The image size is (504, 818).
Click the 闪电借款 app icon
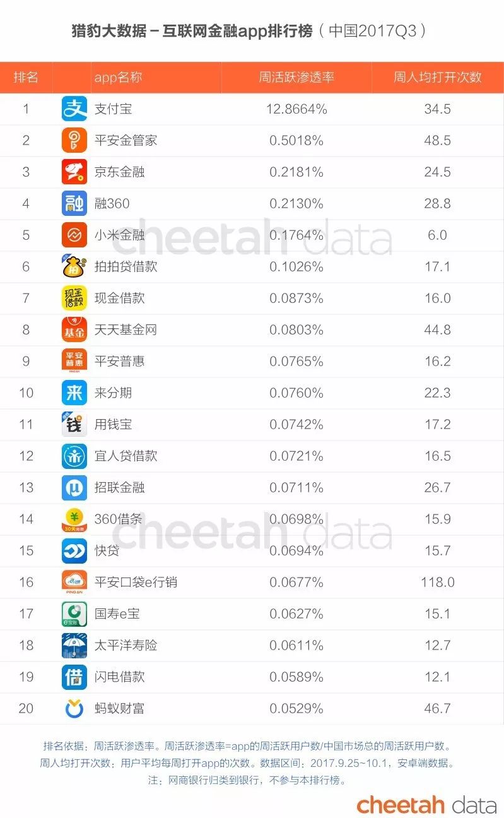click(x=74, y=677)
